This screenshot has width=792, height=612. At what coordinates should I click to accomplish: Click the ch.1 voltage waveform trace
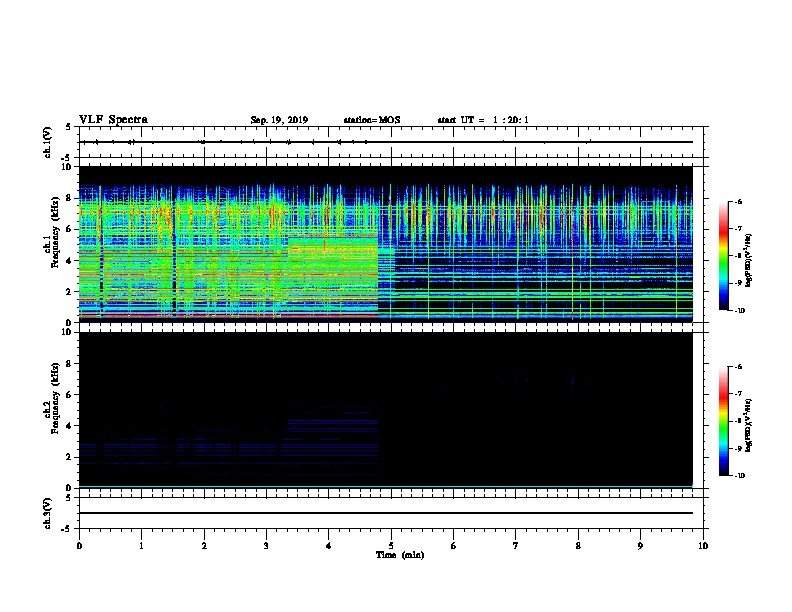click(386, 142)
